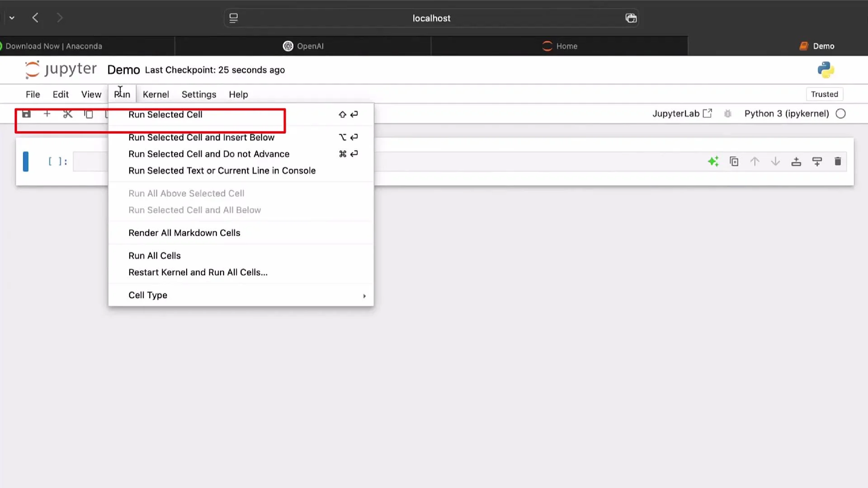Choose Run Selected Cell

[241, 115]
